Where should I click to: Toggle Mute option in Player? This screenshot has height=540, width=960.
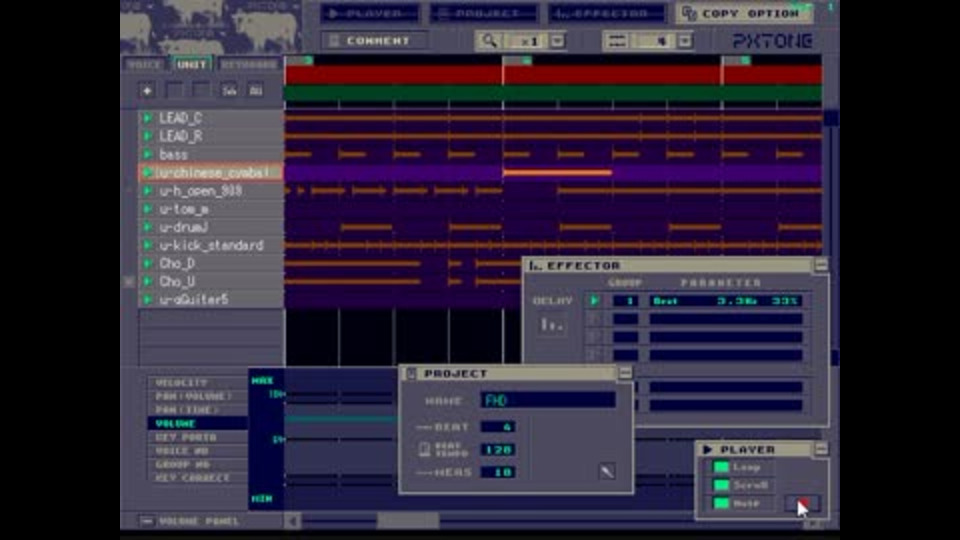point(721,503)
